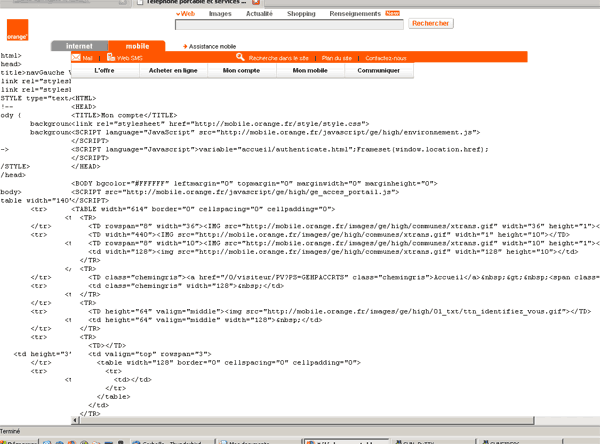Open the Mail envelope icon
The width and height of the screenshot is (600, 444).
point(76,57)
